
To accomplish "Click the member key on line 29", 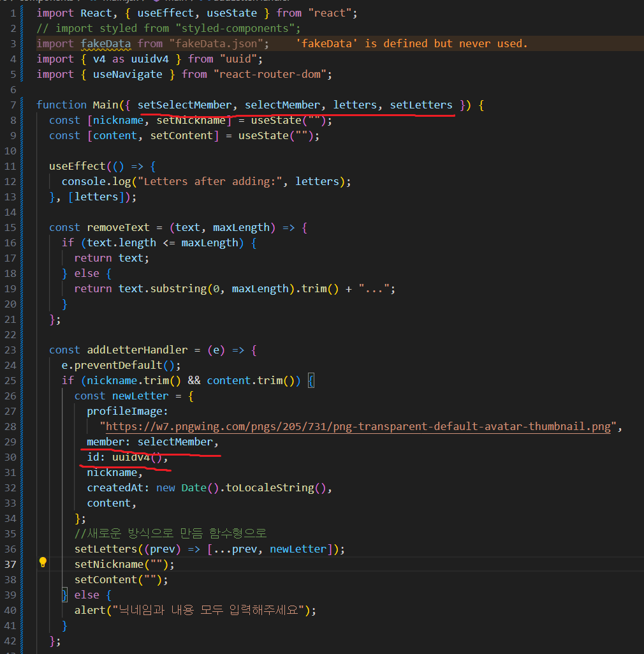I will [105, 442].
